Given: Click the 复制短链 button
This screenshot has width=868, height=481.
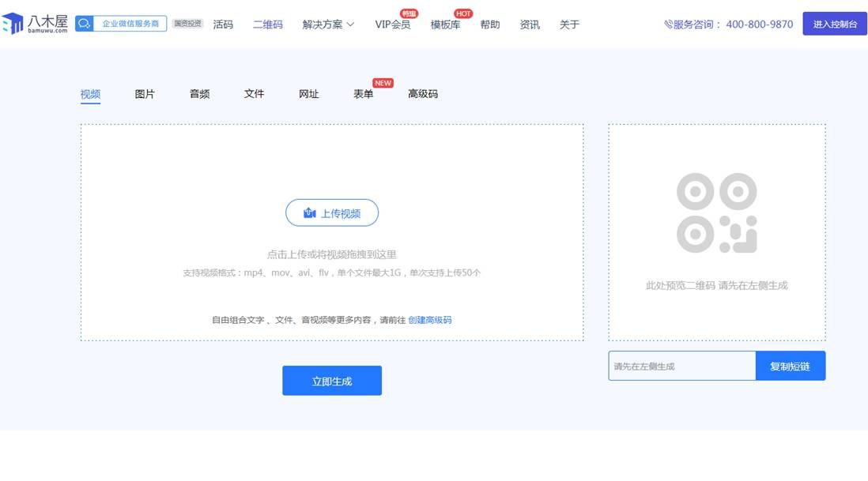Looking at the screenshot, I should [790, 366].
